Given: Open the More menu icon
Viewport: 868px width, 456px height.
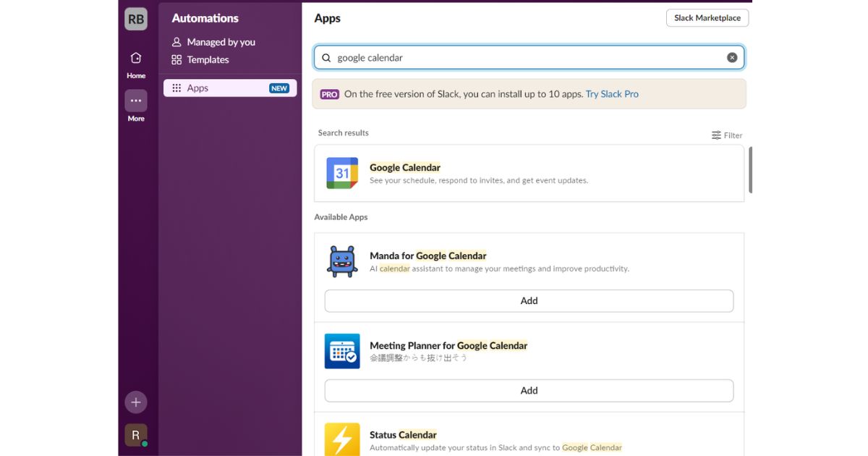Looking at the screenshot, I should pos(136,101).
